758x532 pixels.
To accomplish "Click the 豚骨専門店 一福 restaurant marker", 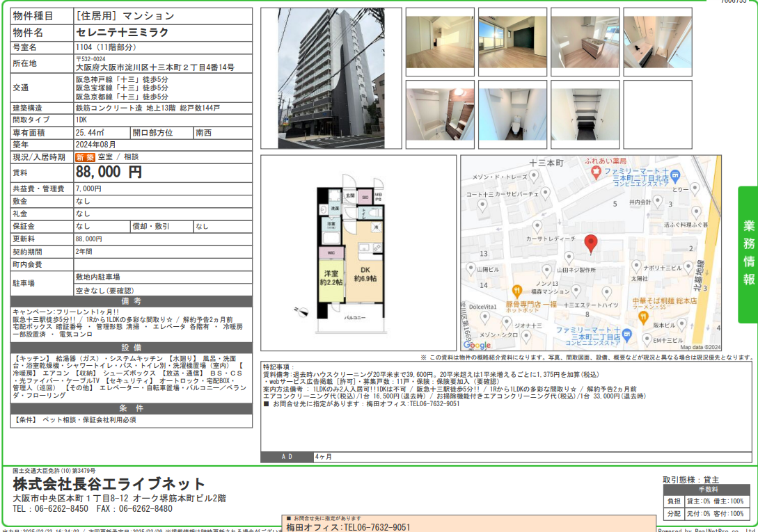I will point(516,291).
